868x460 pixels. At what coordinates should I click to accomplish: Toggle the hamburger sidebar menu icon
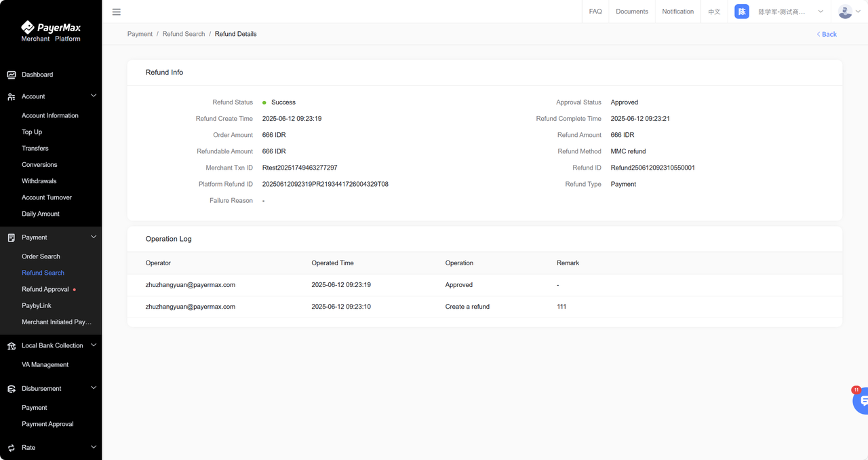117,12
